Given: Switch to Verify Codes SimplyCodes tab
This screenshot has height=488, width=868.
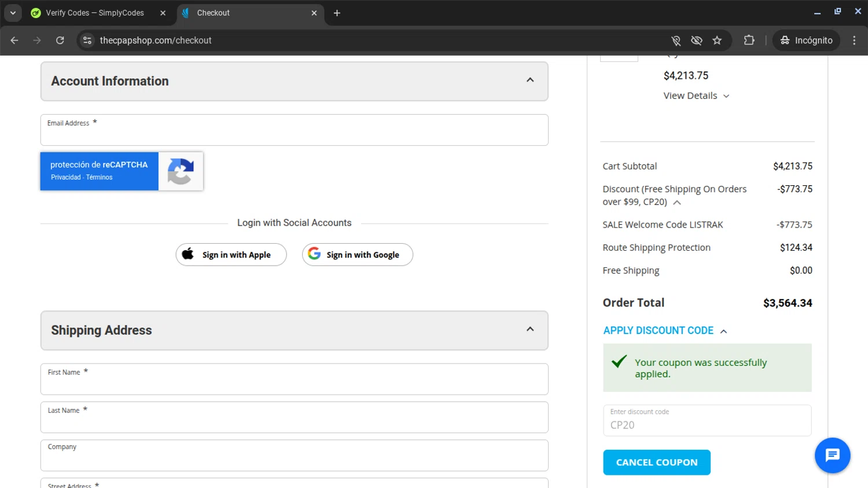Looking at the screenshot, I should (x=94, y=13).
